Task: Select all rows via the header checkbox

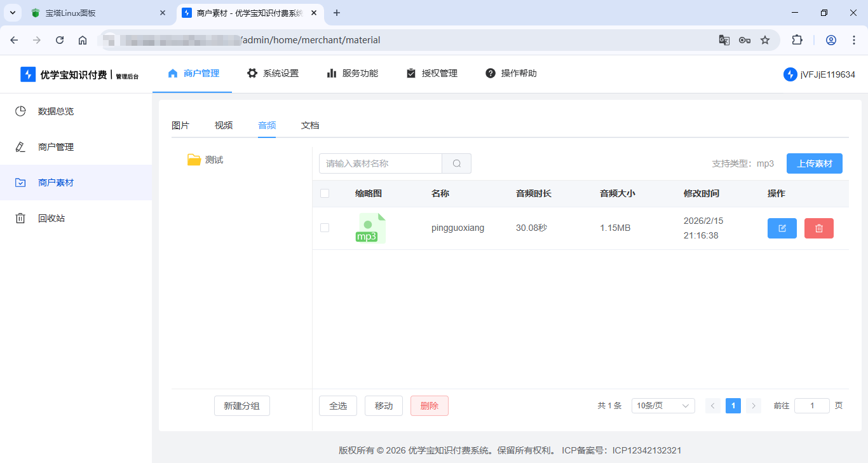Action: point(325,193)
